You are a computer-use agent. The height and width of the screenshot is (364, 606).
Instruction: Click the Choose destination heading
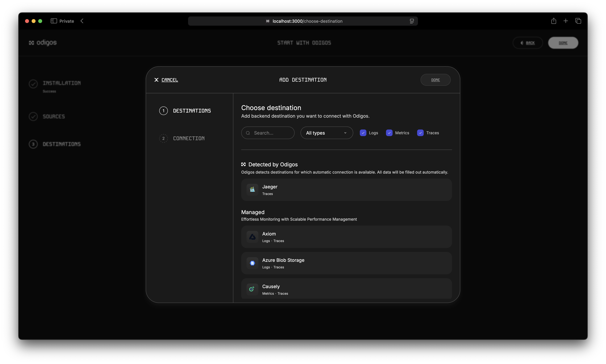[x=271, y=108]
